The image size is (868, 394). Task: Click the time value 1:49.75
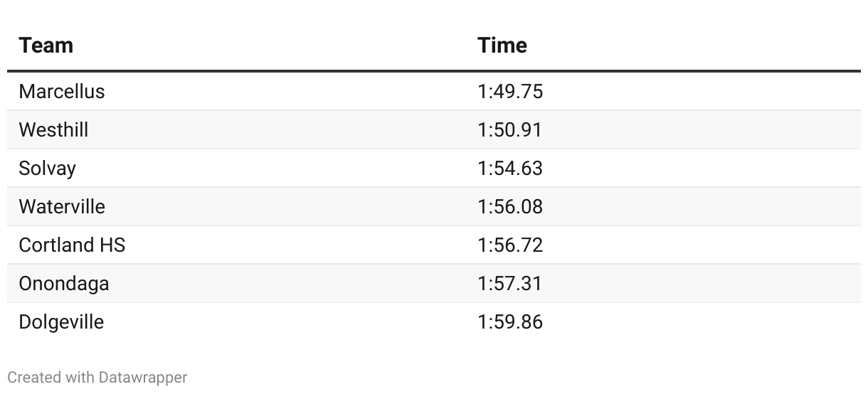point(510,92)
